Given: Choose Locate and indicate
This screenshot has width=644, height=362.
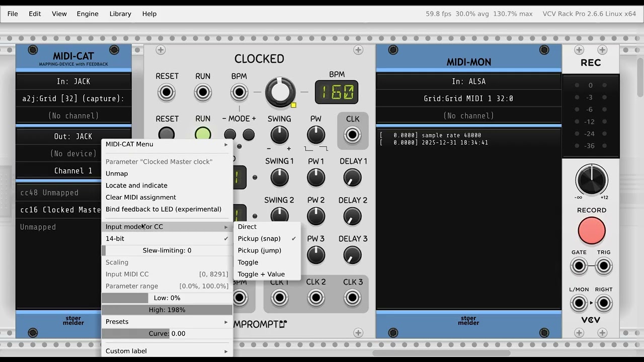Looking at the screenshot, I should point(167,186).
